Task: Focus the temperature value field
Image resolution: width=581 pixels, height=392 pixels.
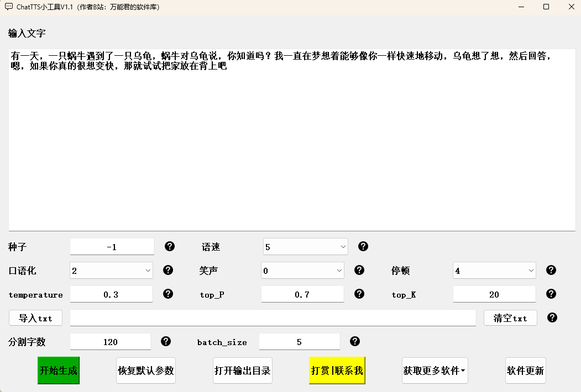Action: [111, 294]
